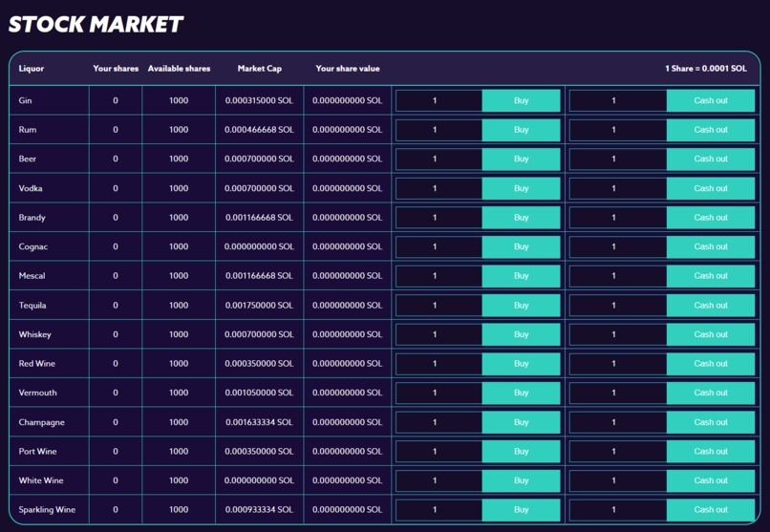Screen dimensions: 770x532
Task: Buy shares of Rum
Action: click(521, 130)
